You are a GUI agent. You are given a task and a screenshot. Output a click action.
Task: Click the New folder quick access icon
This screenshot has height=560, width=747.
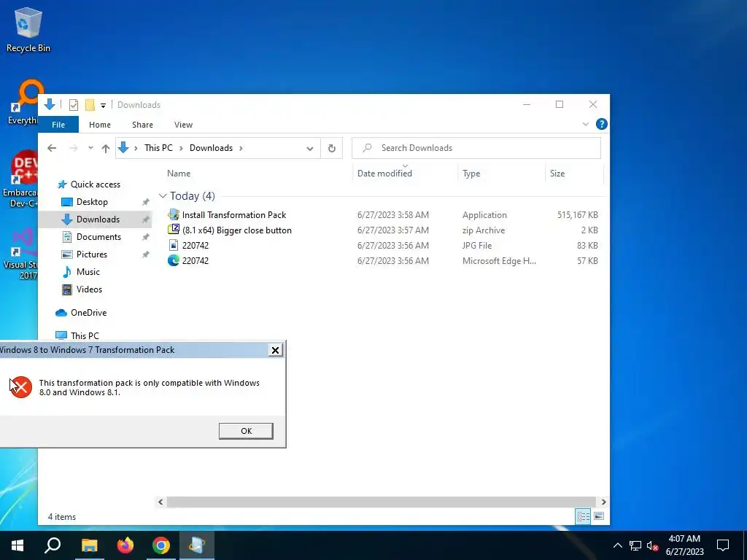click(90, 105)
